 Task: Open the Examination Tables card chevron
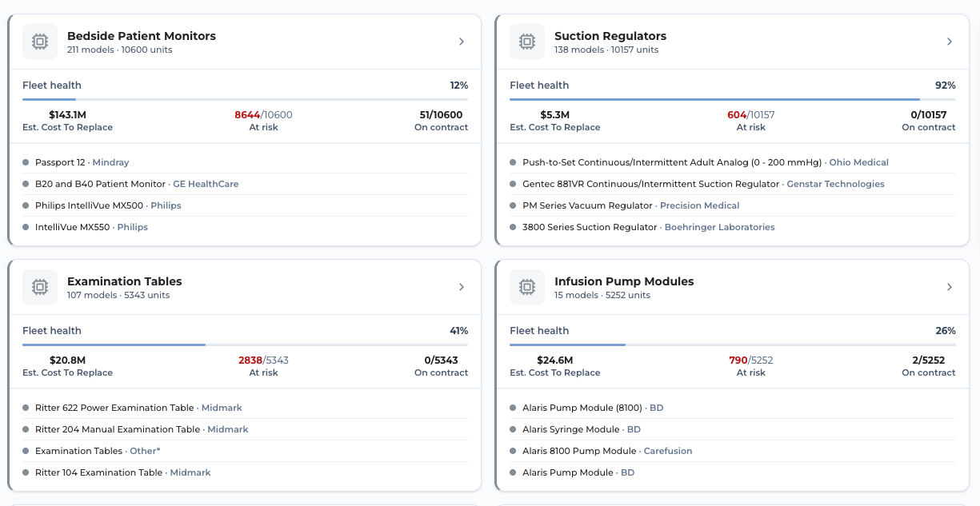(462, 287)
